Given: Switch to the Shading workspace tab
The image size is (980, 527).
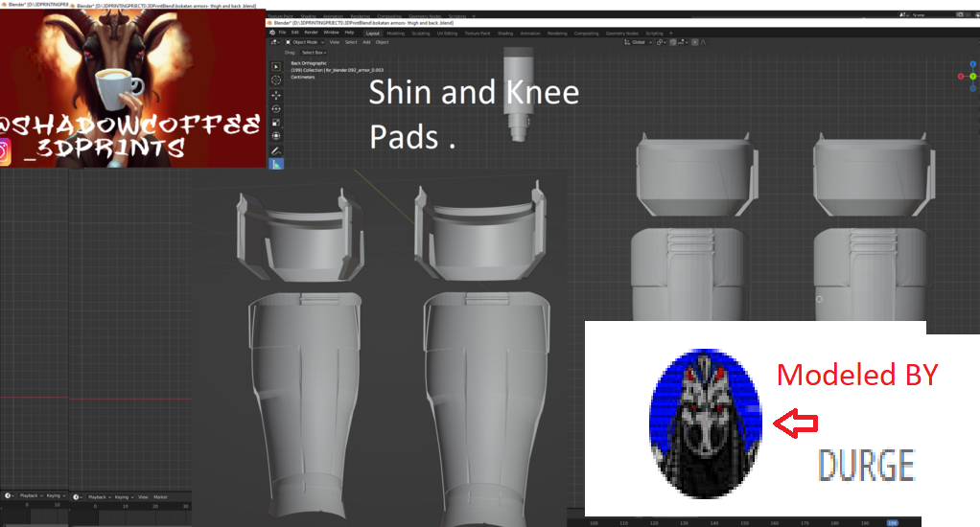Looking at the screenshot, I should 505,34.
